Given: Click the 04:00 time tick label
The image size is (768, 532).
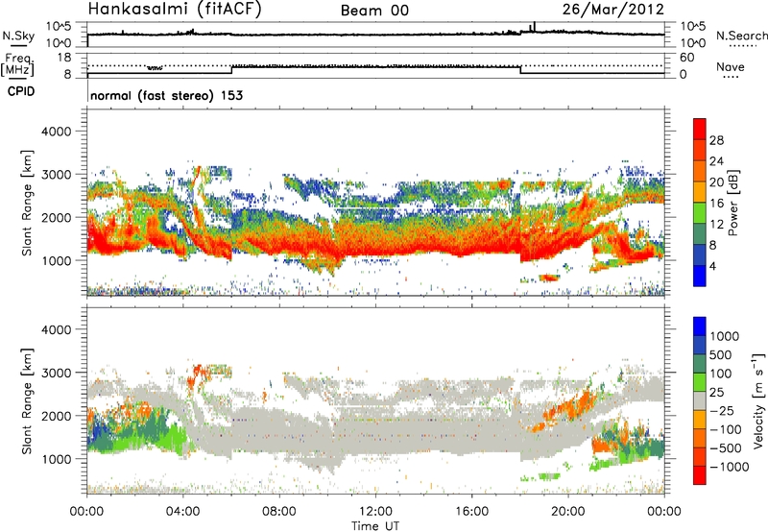Looking at the screenshot, I should pos(182,512).
